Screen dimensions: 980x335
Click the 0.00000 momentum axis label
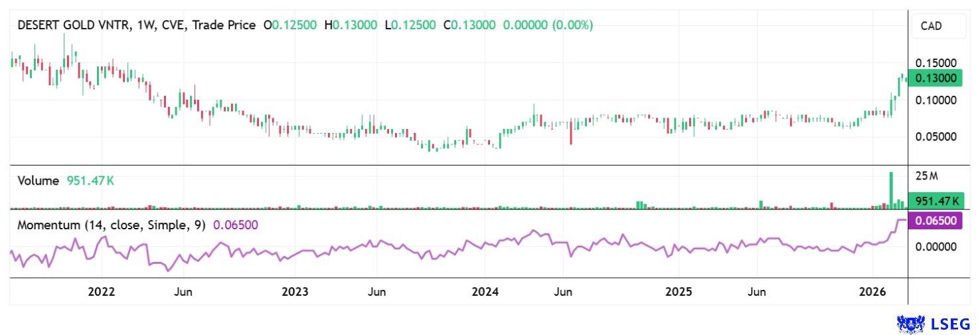[x=936, y=247]
